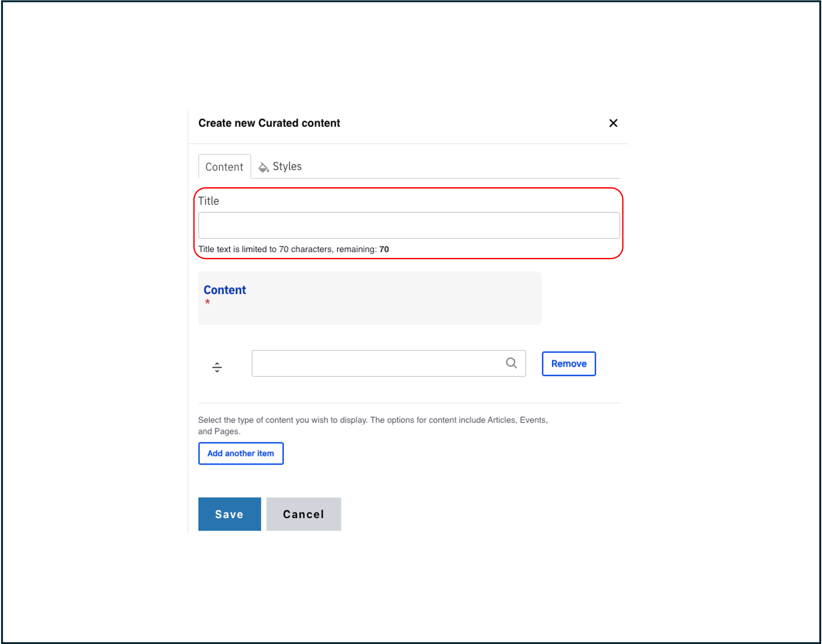This screenshot has height=644, width=822.
Task: Grab the row reorder drag handle icon
Action: (217, 367)
